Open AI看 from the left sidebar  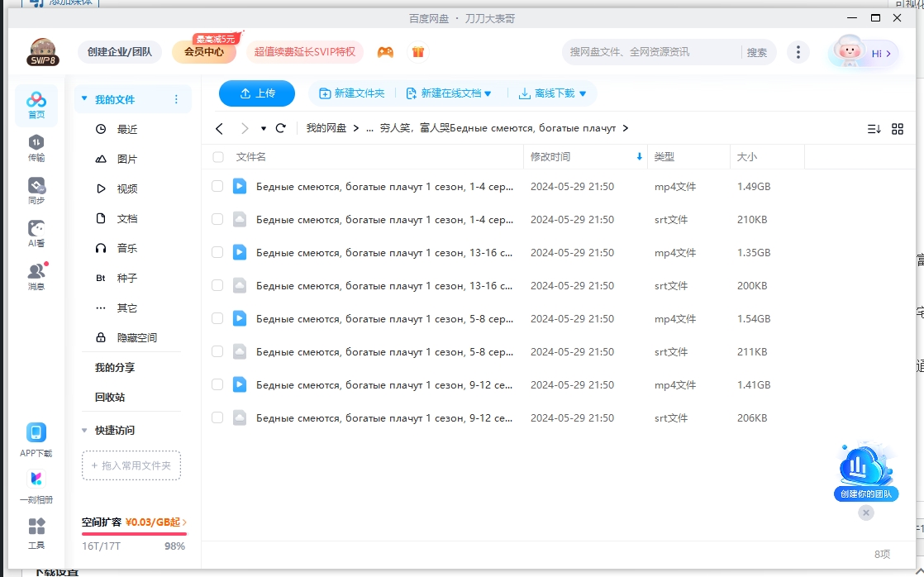(x=36, y=232)
